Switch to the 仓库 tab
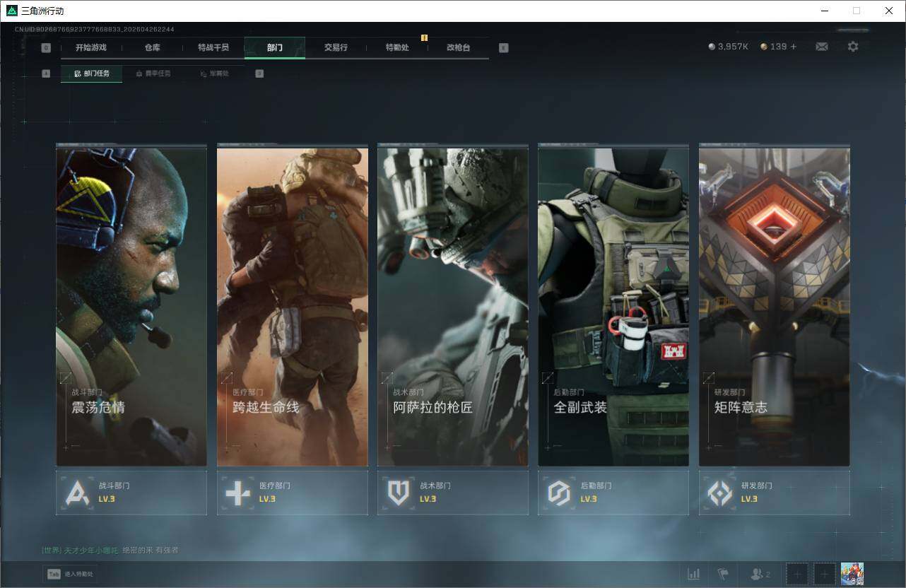This screenshot has width=906, height=588. (152, 47)
